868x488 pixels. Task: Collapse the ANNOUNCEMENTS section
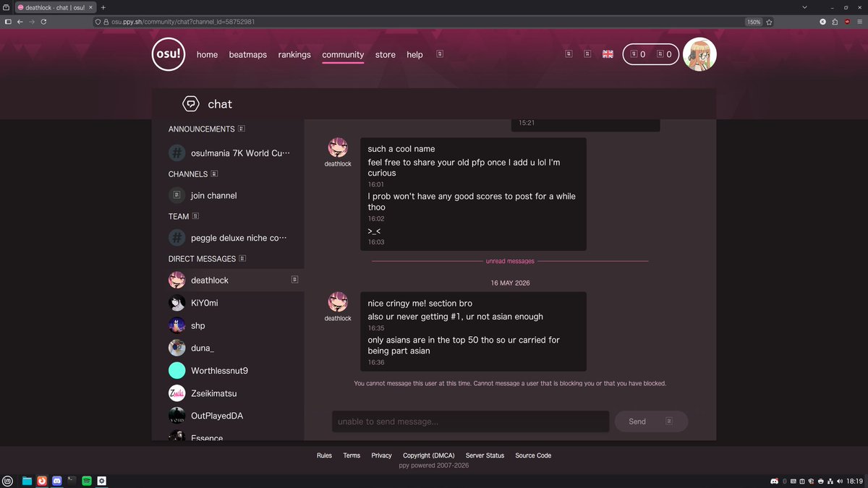(x=242, y=129)
